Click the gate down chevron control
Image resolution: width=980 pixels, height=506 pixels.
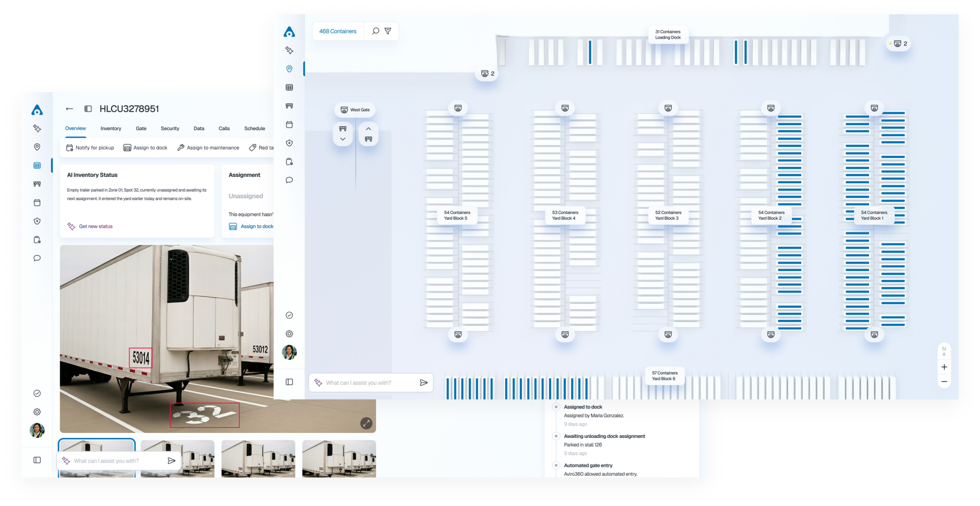click(x=343, y=139)
